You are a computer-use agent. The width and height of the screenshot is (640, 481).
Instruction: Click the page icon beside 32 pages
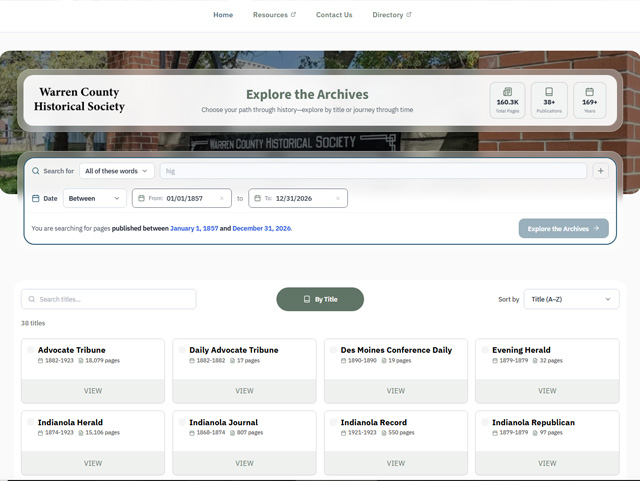[x=535, y=361]
